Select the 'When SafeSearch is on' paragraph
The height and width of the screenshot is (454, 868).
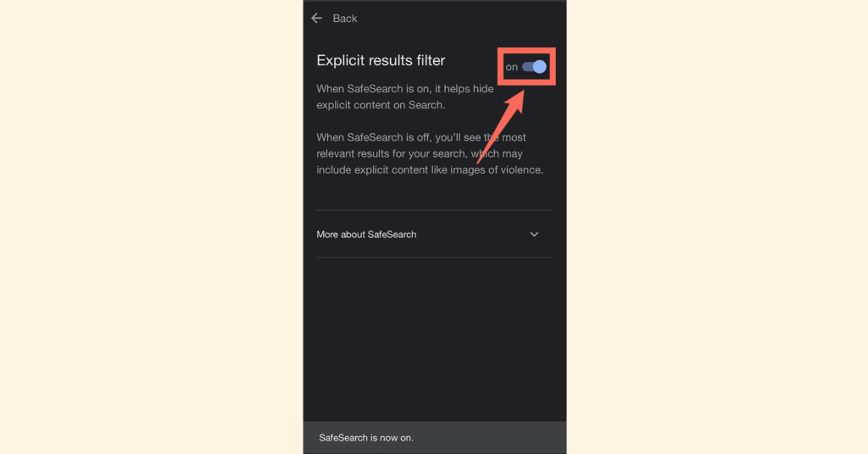pos(405,97)
